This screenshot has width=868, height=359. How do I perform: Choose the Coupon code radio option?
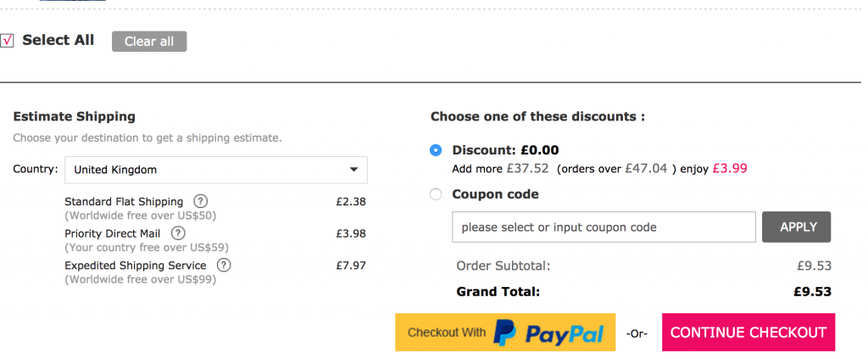pos(436,194)
